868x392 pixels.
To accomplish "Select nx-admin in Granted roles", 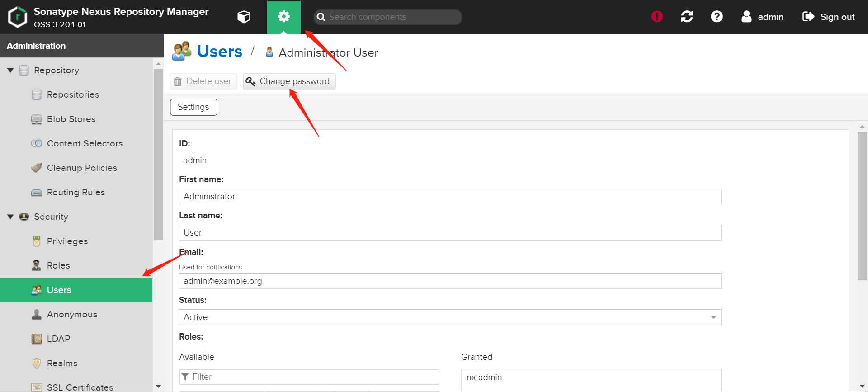I will point(484,378).
